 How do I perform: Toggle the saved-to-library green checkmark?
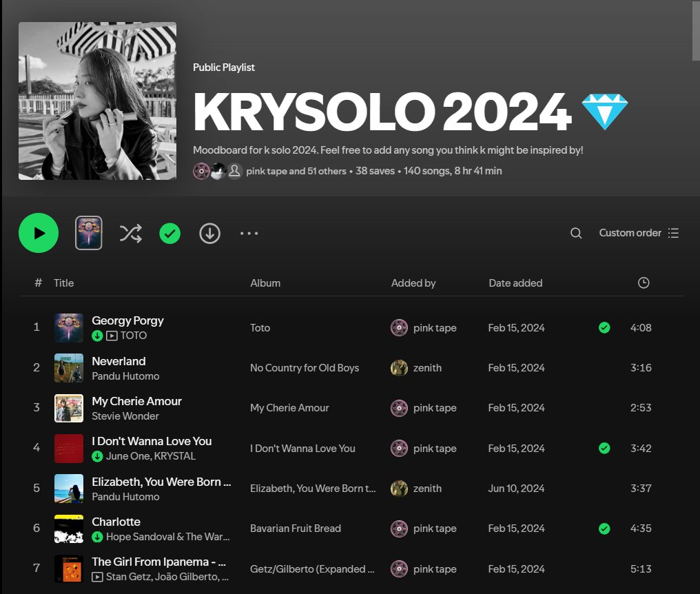pos(169,233)
